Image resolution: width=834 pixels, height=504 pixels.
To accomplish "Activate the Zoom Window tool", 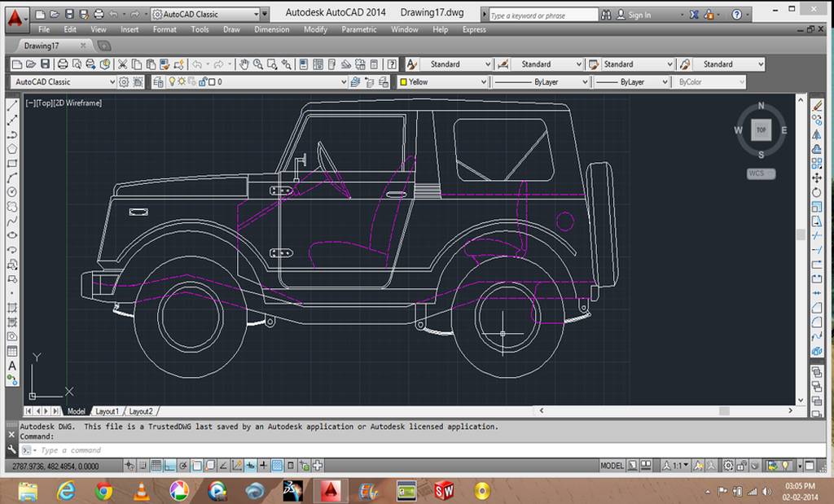I will point(273,64).
